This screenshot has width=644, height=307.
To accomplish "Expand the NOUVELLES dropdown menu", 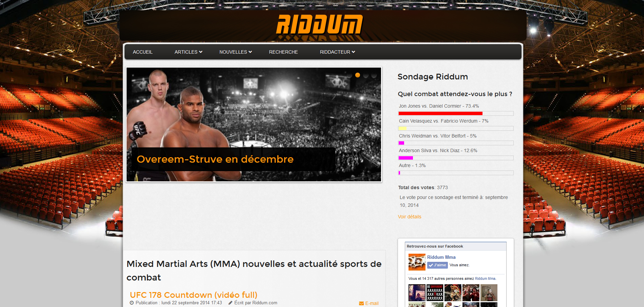I will click(x=235, y=52).
